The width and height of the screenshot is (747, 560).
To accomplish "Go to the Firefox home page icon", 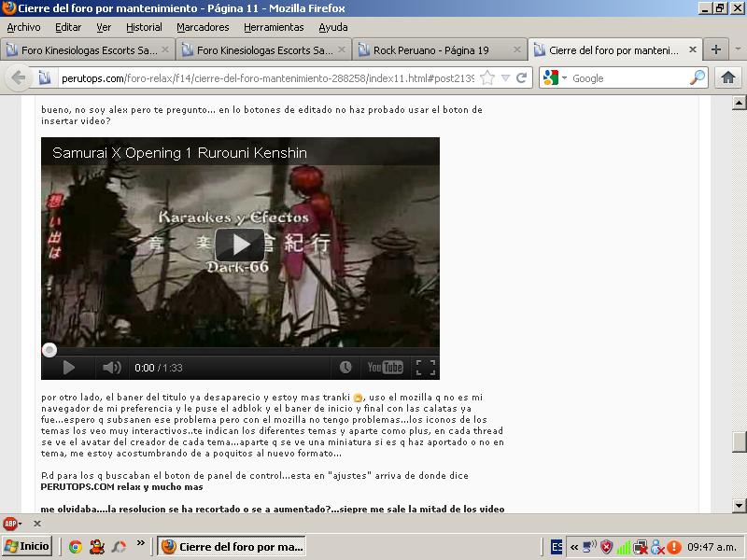I will pos(728,77).
